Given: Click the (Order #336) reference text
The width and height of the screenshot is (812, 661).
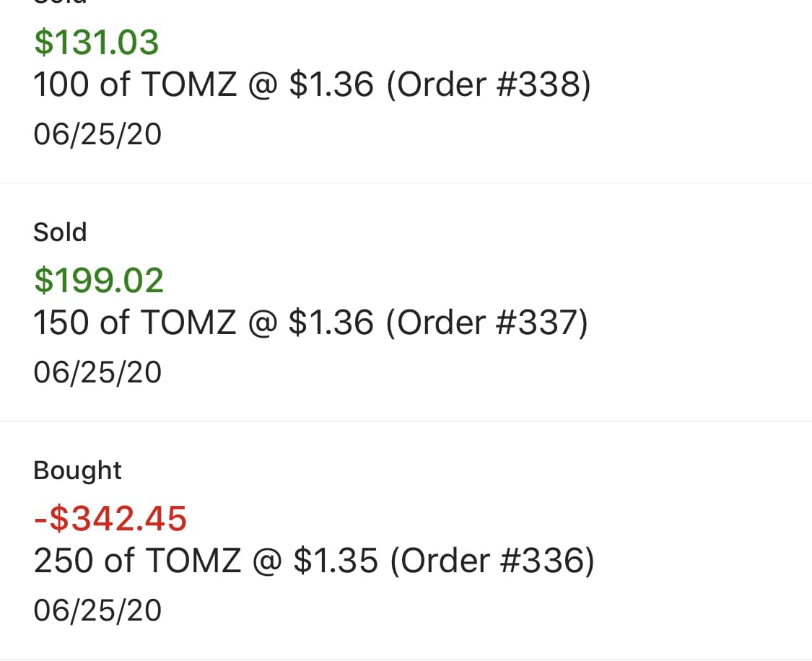Looking at the screenshot, I should [492, 561].
